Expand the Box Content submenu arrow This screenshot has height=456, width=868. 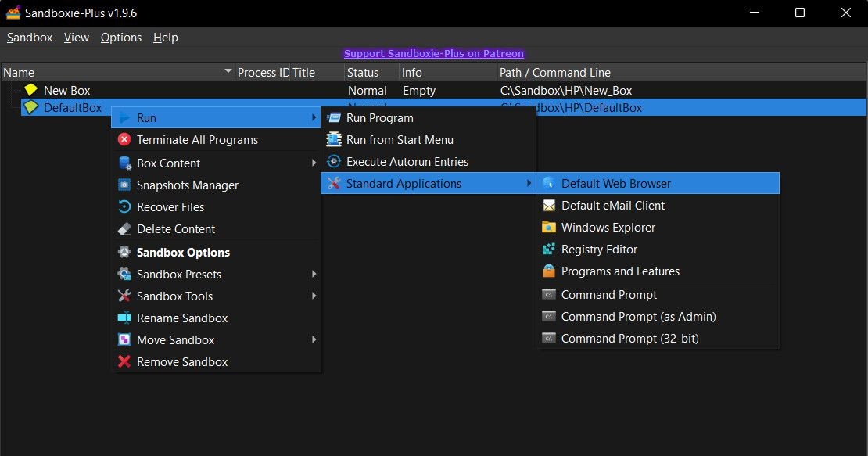coord(314,163)
